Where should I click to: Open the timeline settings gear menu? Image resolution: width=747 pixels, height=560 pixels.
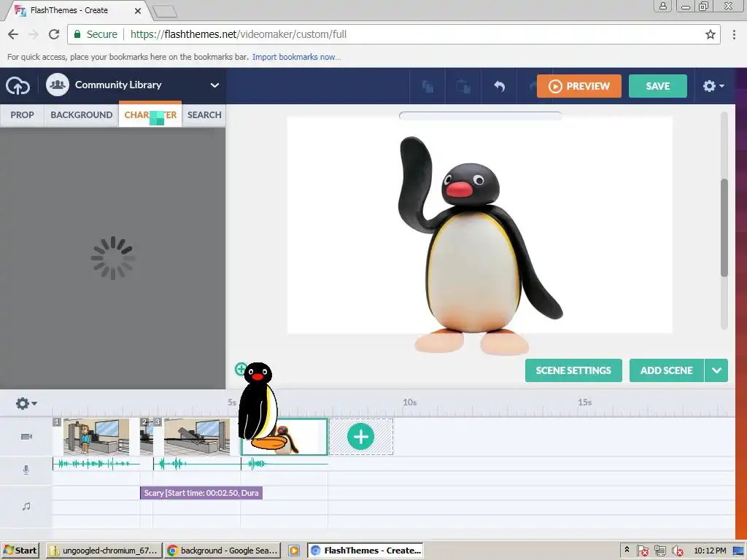(26, 403)
